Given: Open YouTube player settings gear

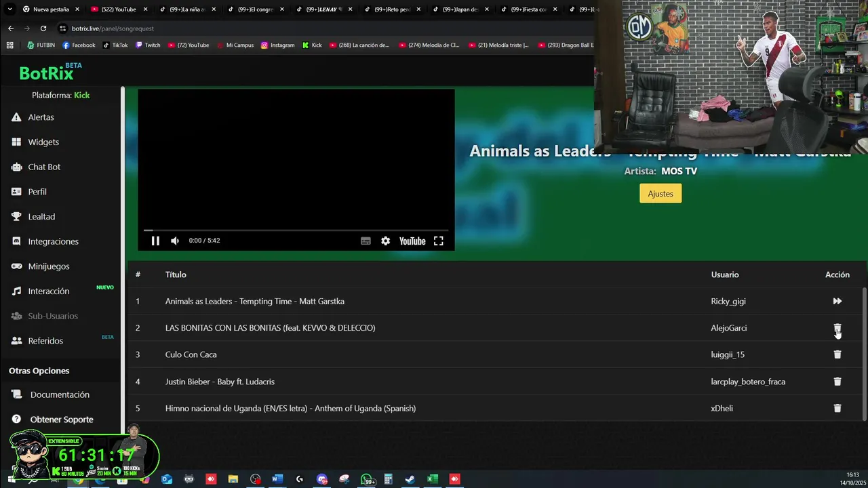Looking at the screenshot, I should [x=385, y=241].
